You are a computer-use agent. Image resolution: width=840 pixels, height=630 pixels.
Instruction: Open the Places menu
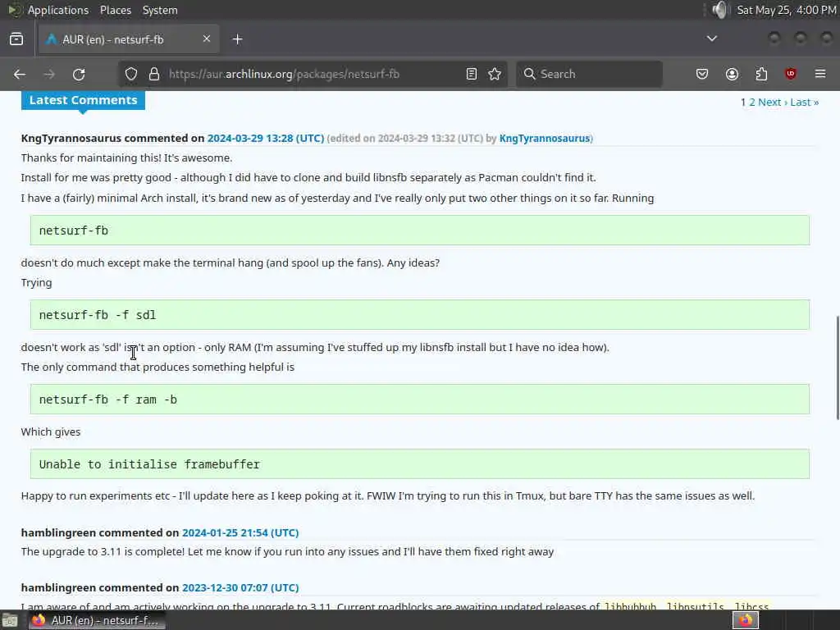pos(115,10)
